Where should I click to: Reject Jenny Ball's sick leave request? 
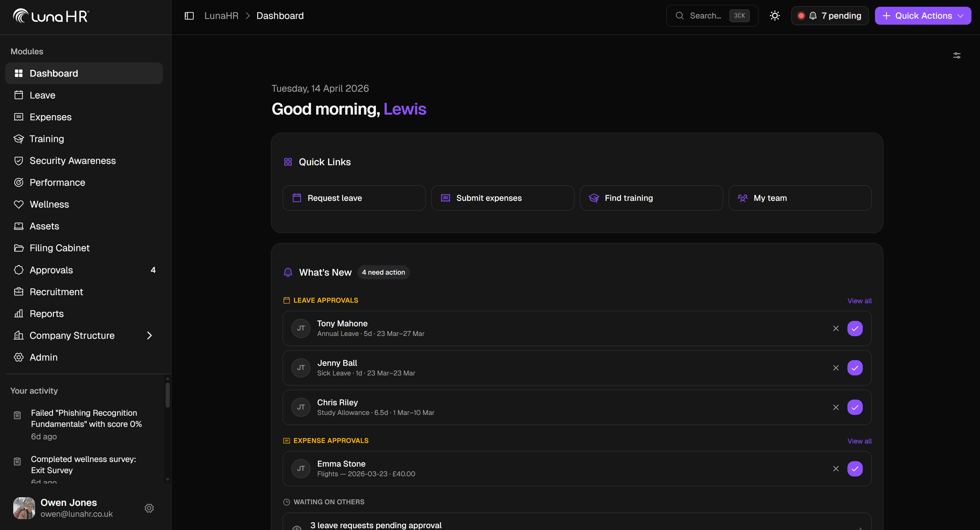tap(835, 368)
